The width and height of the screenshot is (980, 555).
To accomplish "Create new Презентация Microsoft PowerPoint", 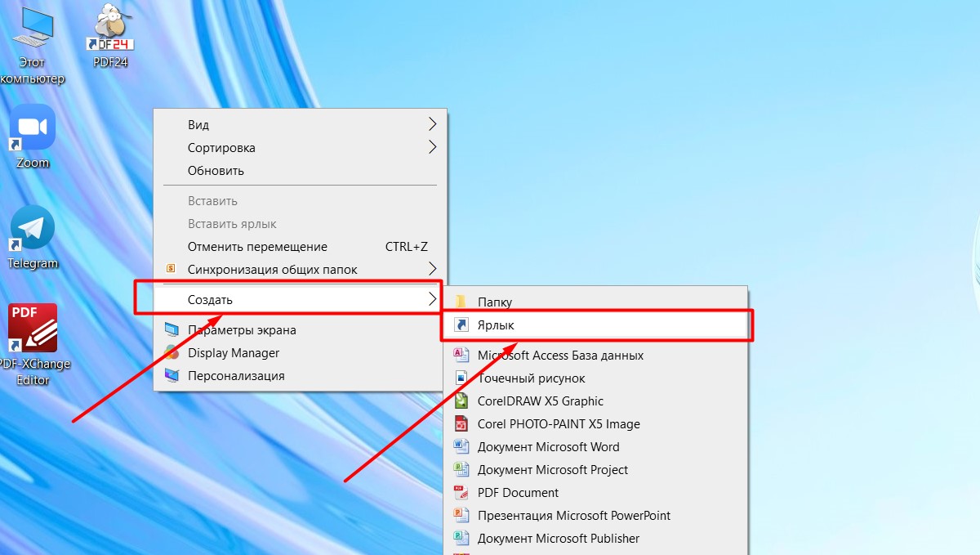I will click(x=573, y=516).
